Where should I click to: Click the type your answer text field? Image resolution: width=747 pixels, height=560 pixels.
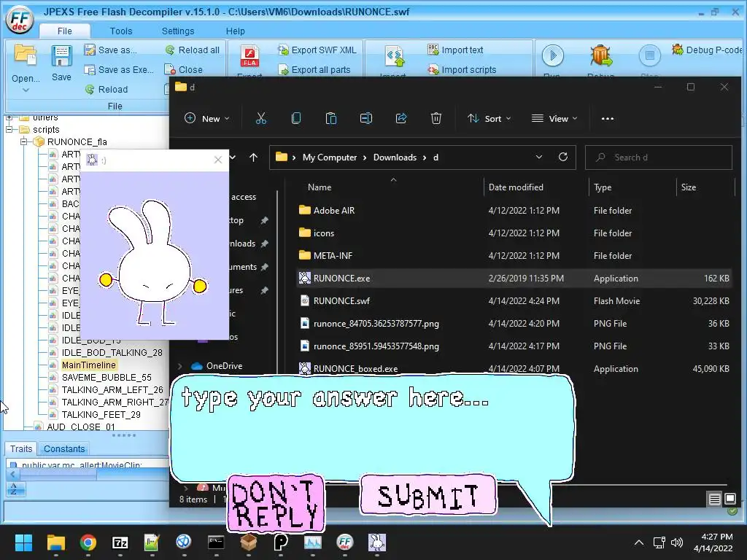(x=373, y=429)
